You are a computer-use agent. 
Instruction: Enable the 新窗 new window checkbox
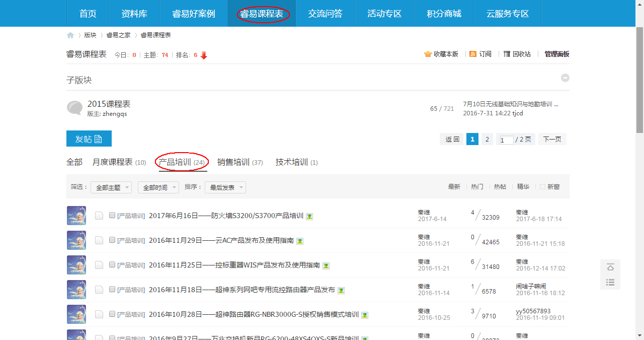[542, 186]
